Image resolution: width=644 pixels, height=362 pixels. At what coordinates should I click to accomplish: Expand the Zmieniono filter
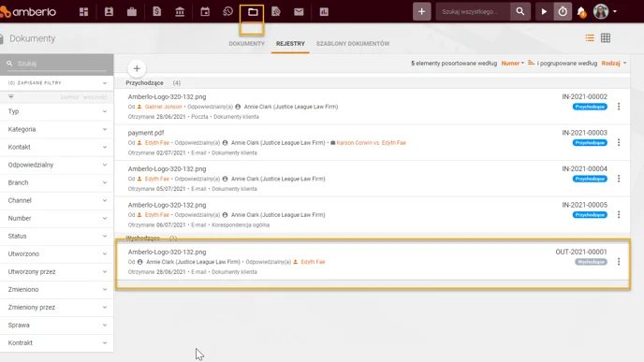pyautogui.click(x=57, y=289)
